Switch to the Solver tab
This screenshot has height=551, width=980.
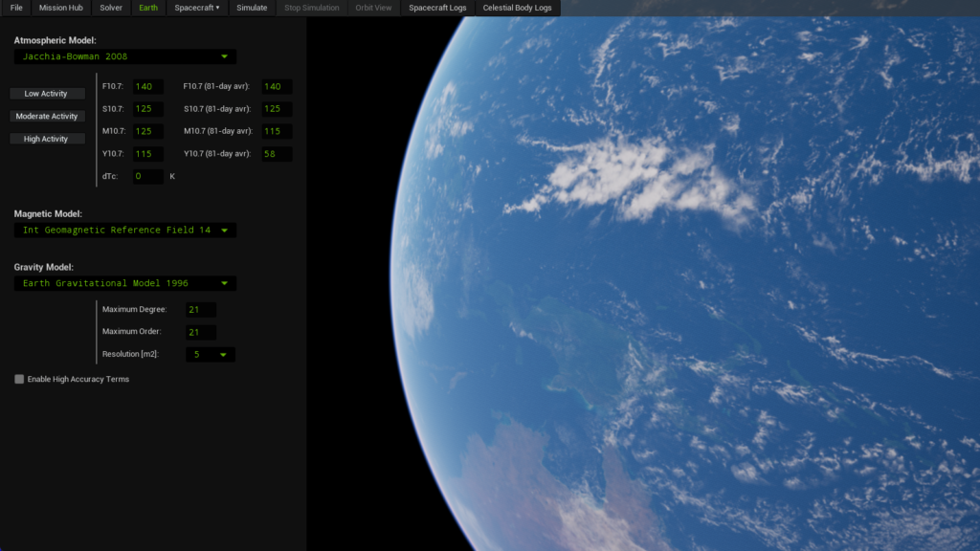(x=111, y=8)
